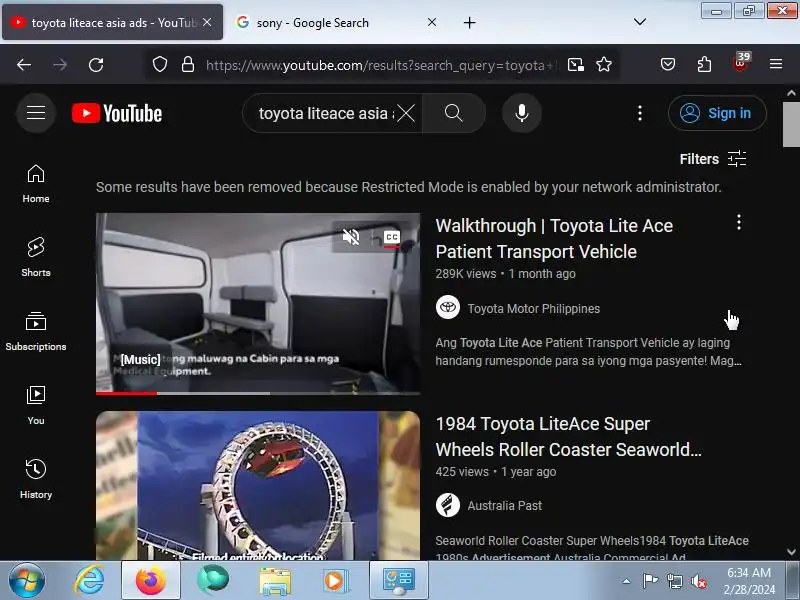The image size is (800, 600).
Task: Open Subscriptions in sidebar
Action: (36, 332)
